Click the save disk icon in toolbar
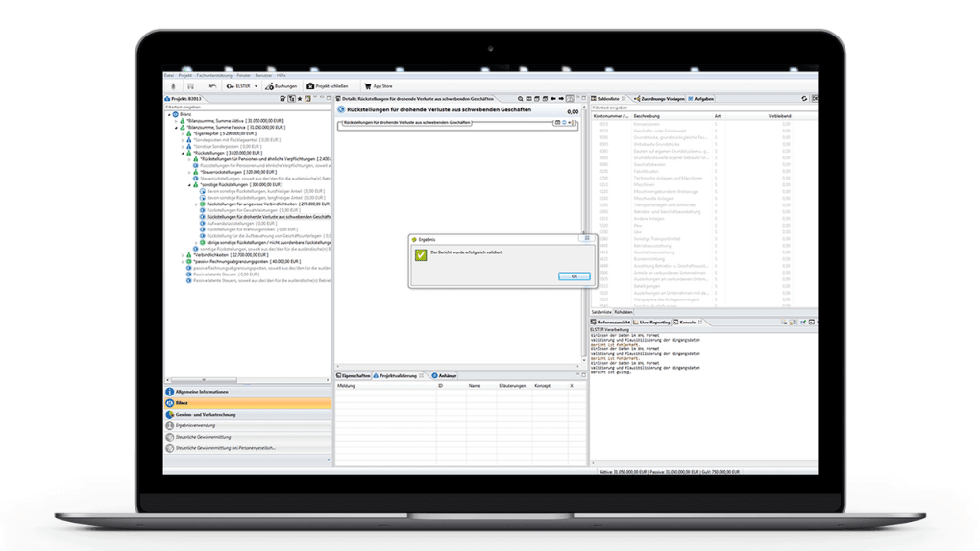Viewport: 980px width, 551px height. [x=190, y=86]
